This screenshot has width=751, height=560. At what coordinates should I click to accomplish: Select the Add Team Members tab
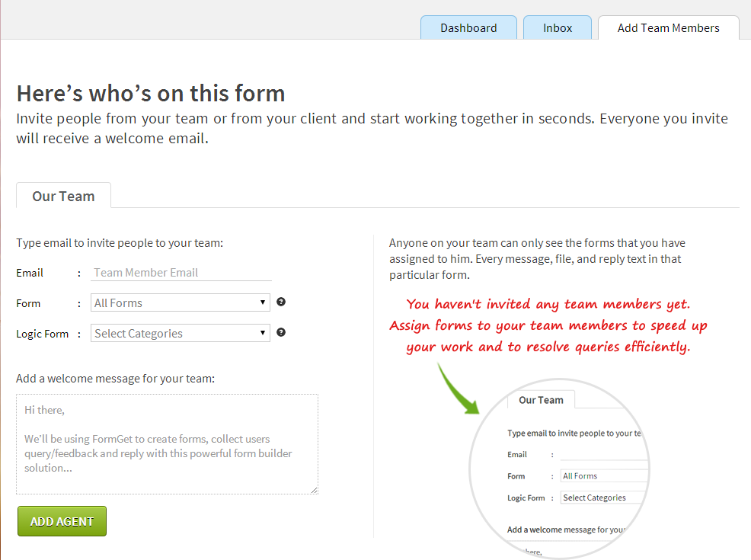[x=668, y=27]
